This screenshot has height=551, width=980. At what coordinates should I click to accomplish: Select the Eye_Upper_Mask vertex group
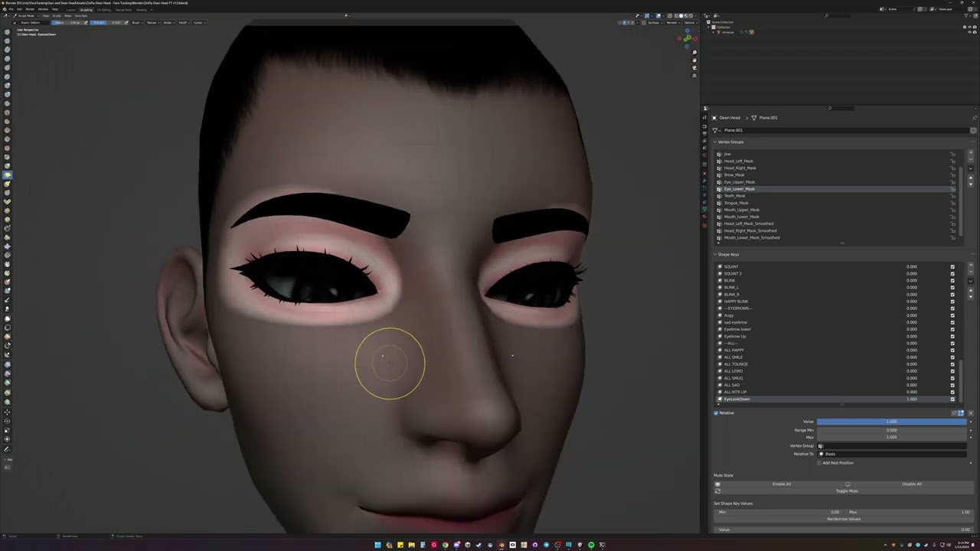tap(740, 182)
